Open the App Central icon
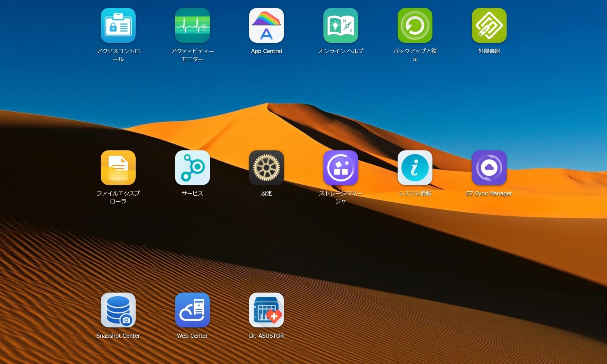Viewport: 607px width, 364px height. [266, 25]
